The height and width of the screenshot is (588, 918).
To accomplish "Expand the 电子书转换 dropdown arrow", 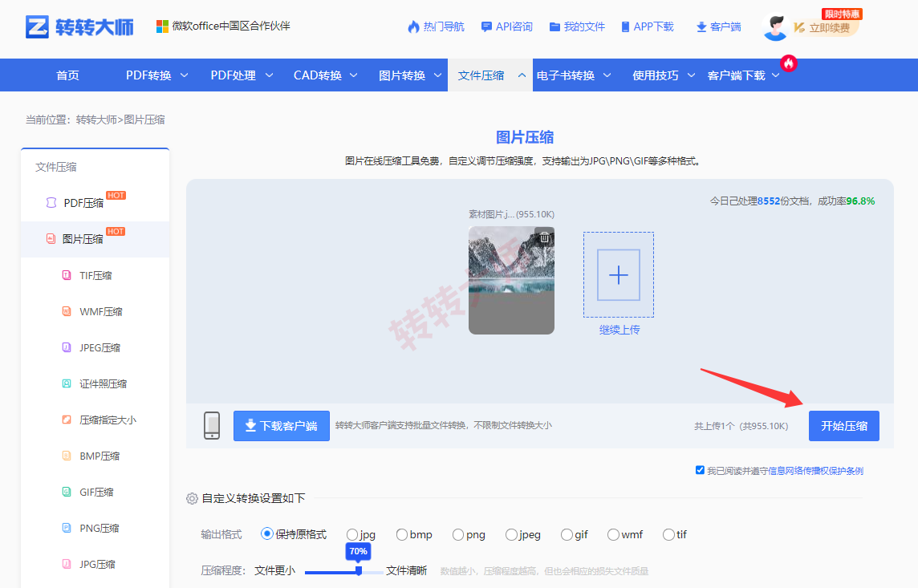I will coord(607,75).
